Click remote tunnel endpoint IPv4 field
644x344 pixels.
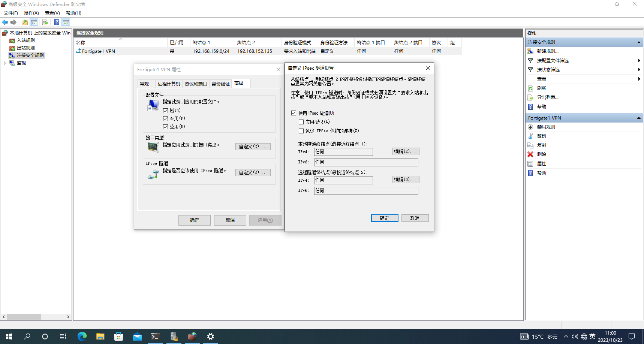point(343,180)
